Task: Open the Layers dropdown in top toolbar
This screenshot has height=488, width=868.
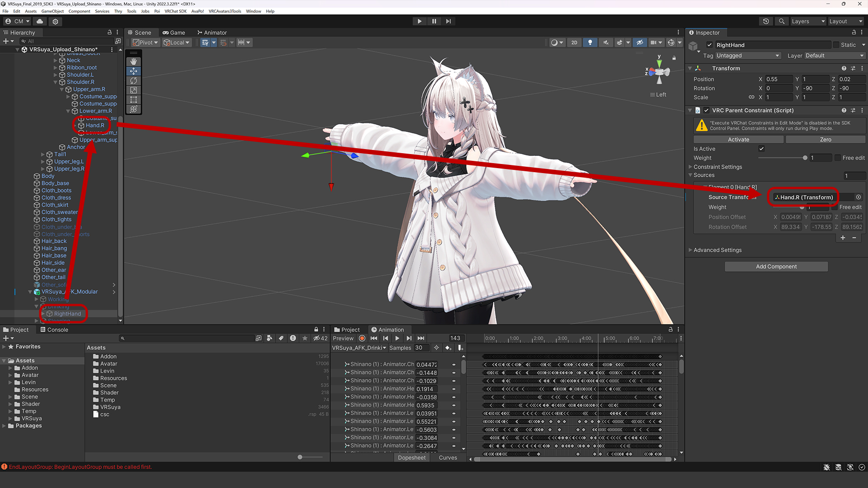Action: pos(808,21)
